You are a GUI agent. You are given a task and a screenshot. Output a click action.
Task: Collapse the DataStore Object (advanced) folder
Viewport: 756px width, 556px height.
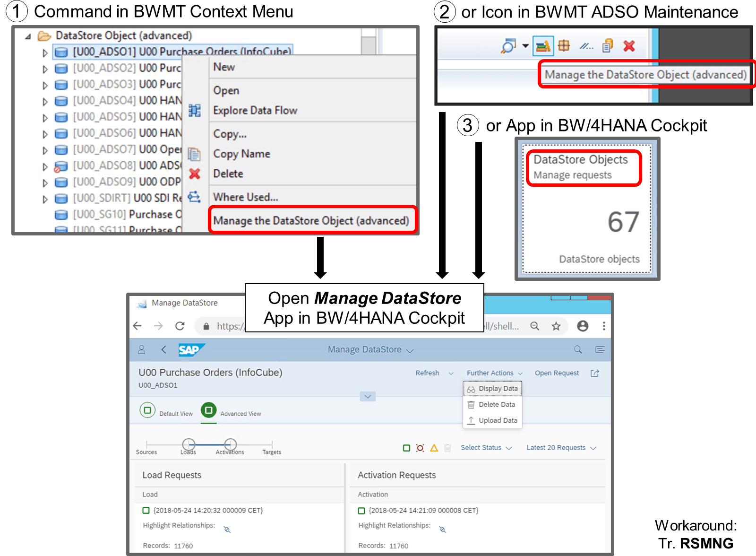(28, 36)
